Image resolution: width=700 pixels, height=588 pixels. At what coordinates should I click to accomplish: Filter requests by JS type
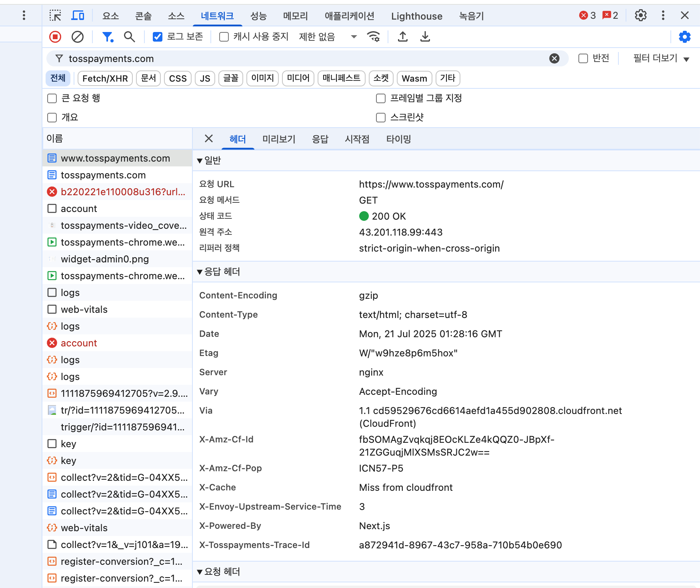click(205, 78)
